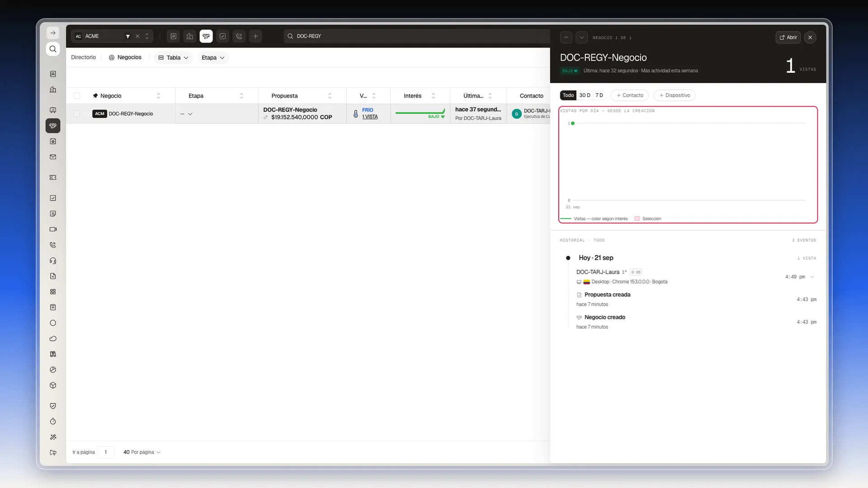Click the phone calls sidebar icon
Screen dimensions: 868x488
point(53,245)
